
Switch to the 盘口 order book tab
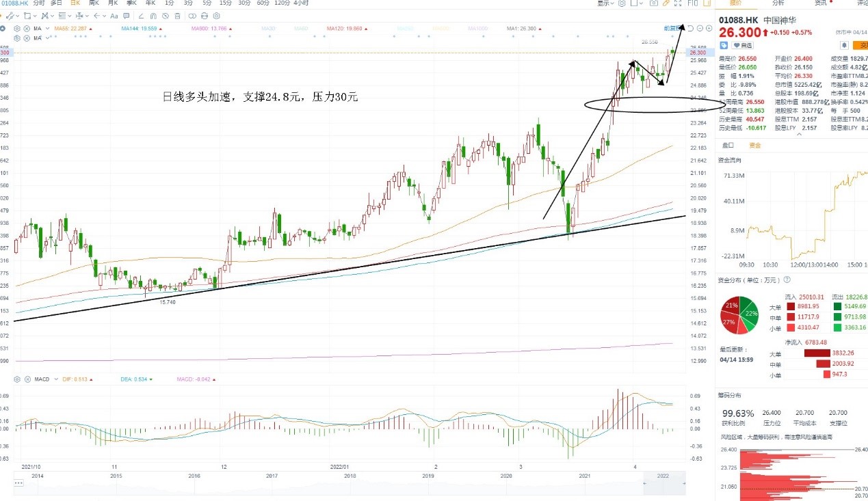pos(728,145)
